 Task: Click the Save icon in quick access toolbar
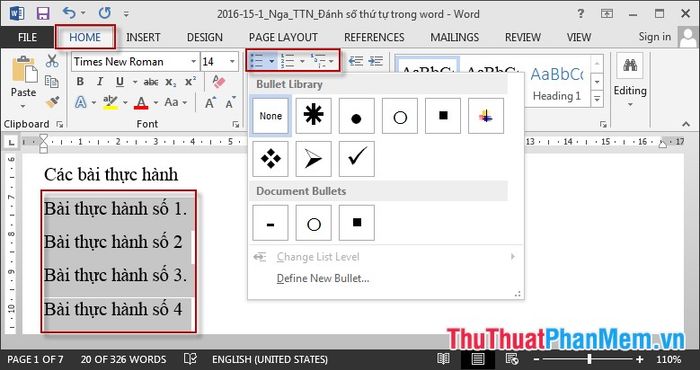43,13
